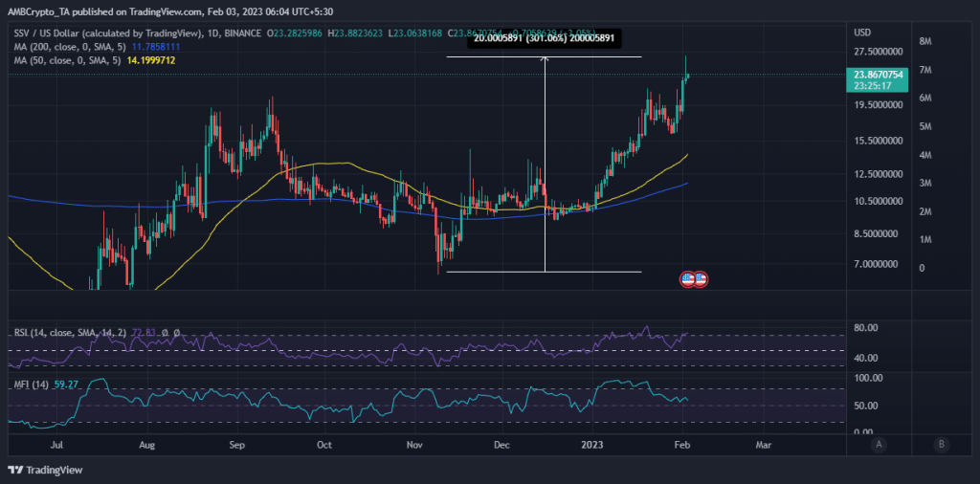Click the RSI indicator legend label
The image size is (980, 484).
[x=62, y=332]
